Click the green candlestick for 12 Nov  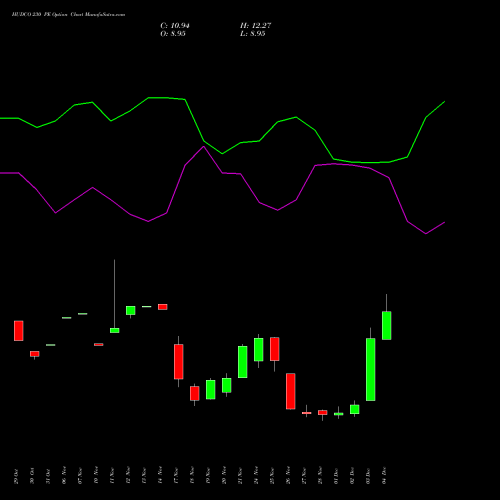[131, 310]
